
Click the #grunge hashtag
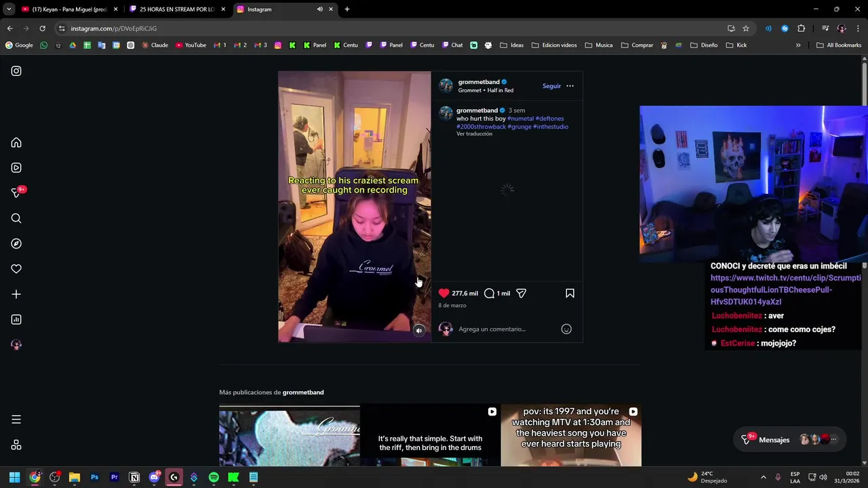tap(519, 127)
